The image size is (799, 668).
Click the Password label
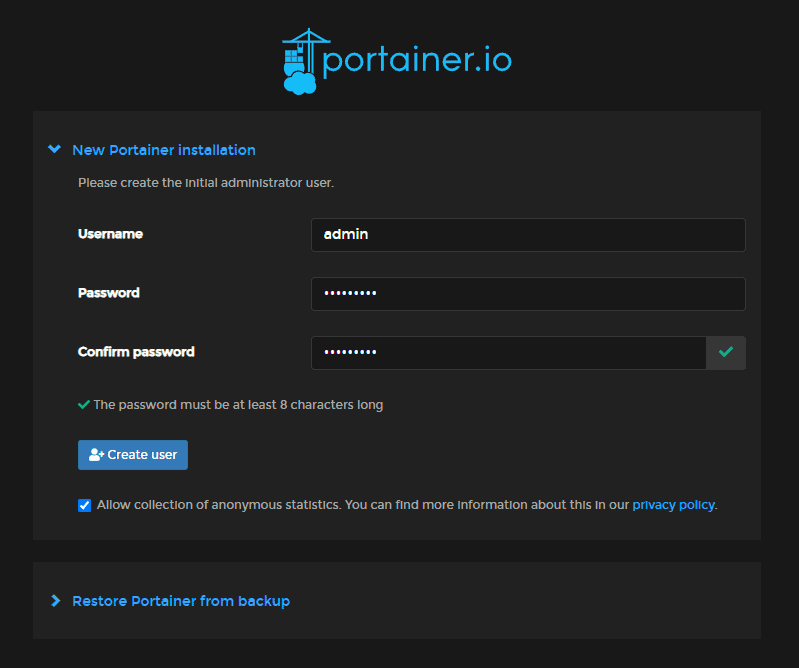point(109,293)
